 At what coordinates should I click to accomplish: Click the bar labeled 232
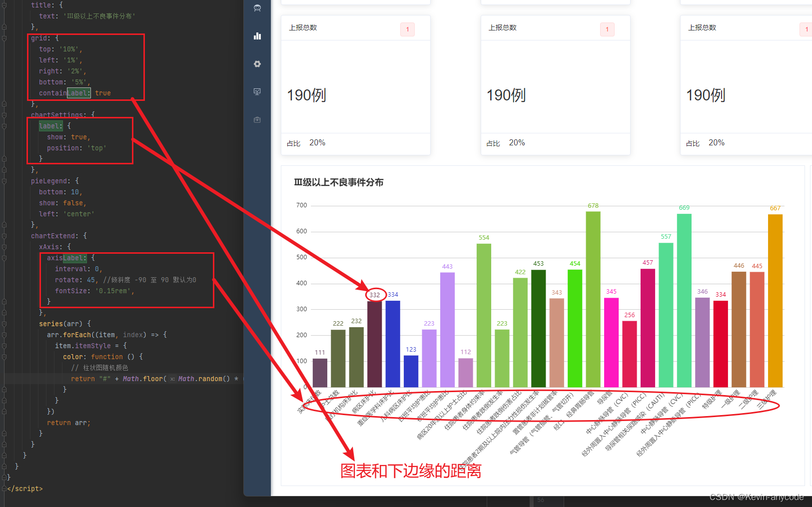click(x=356, y=357)
